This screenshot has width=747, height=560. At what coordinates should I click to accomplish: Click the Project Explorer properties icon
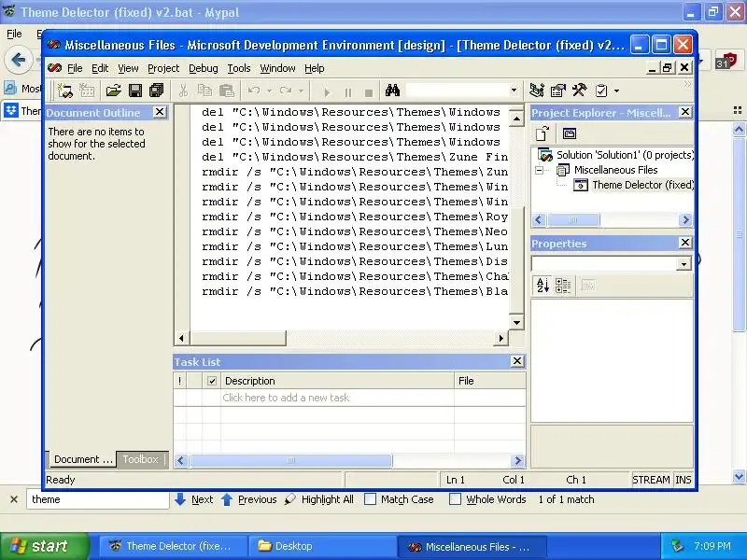(x=570, y=133)
